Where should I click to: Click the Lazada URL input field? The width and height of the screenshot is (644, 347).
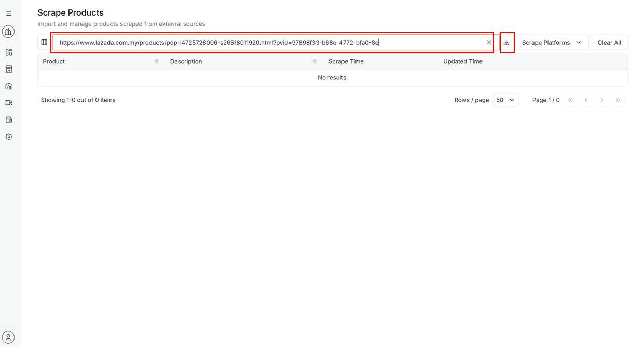coord(270,43)
